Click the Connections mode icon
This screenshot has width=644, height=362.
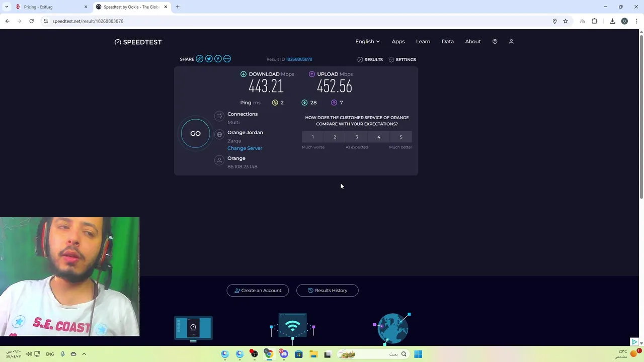(x=219, y=117)
